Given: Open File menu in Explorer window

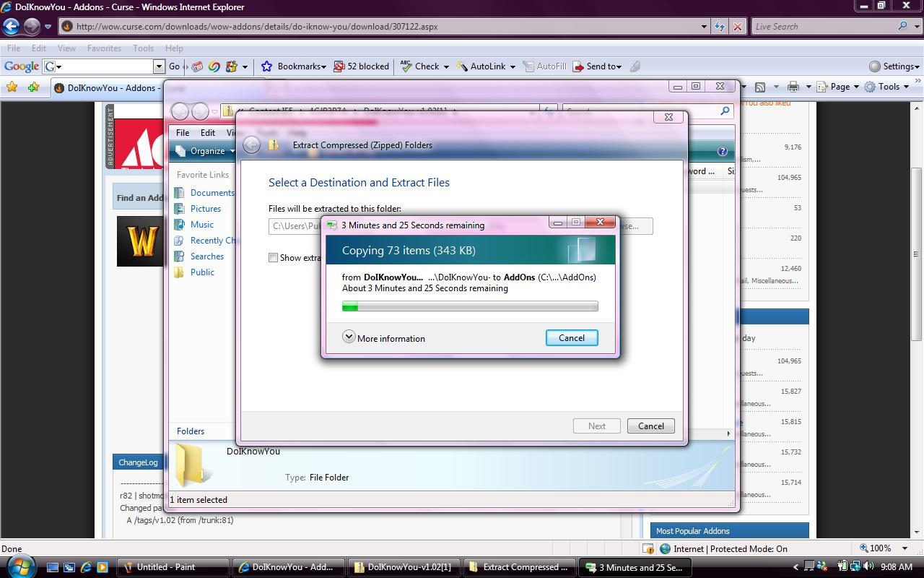Looking at the screenshot, I should [x=183, y=132].
